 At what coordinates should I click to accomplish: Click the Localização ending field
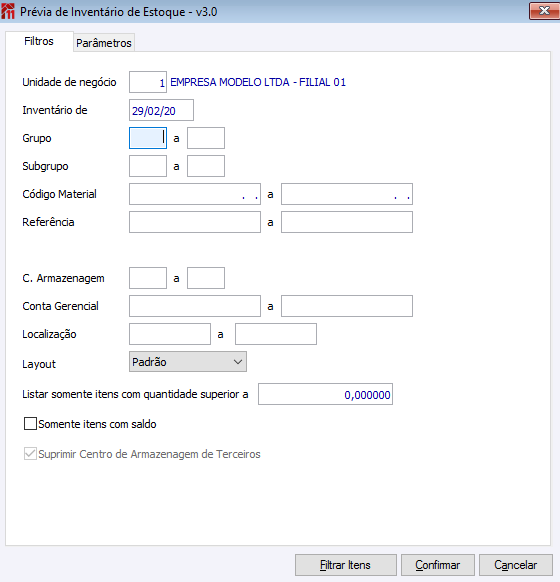[276, 334]
